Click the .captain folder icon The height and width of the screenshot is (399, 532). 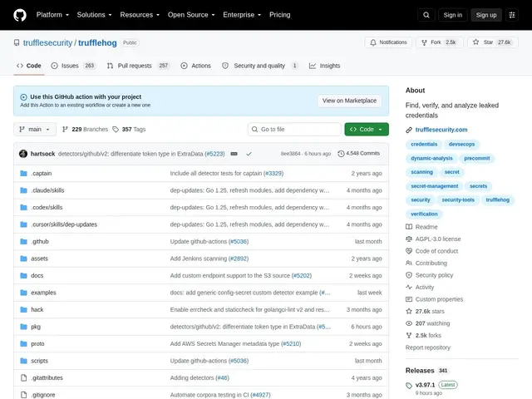(x=23, y=174)
